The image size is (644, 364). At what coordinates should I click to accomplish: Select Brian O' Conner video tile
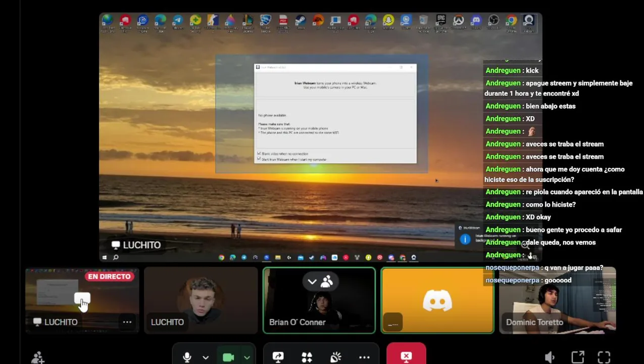pos(319,301)
